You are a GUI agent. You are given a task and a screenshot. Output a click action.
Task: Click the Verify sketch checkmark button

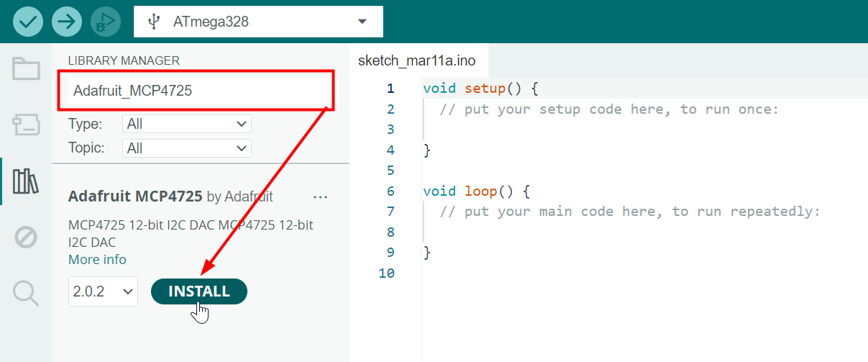[x=28, y=22]
